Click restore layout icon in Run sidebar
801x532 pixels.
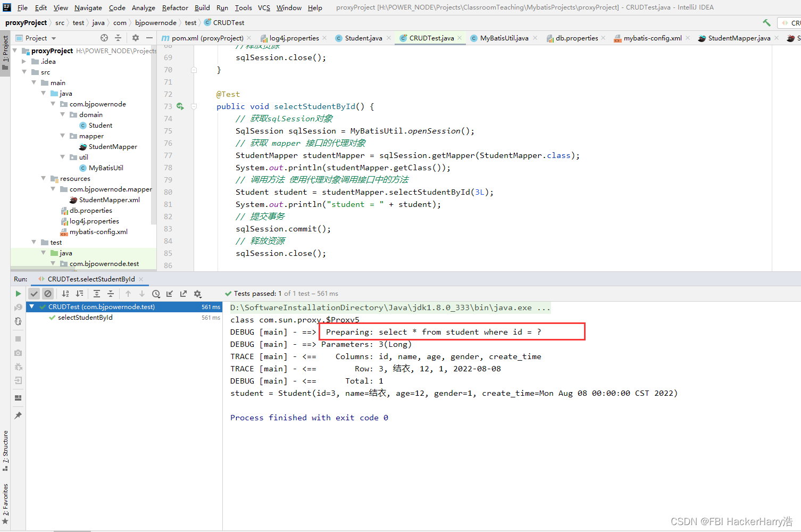(18, 398)
